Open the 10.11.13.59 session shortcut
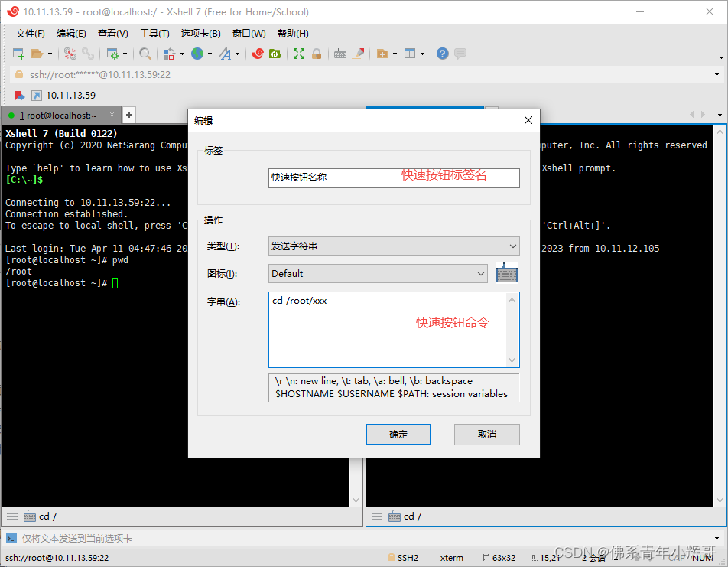The height and width of the screenshot is (567, 728). tap(64, 96)
